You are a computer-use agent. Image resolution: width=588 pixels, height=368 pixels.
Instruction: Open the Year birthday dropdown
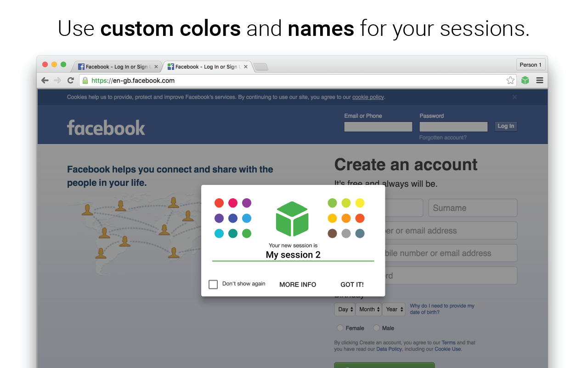[x=393, y=309]
